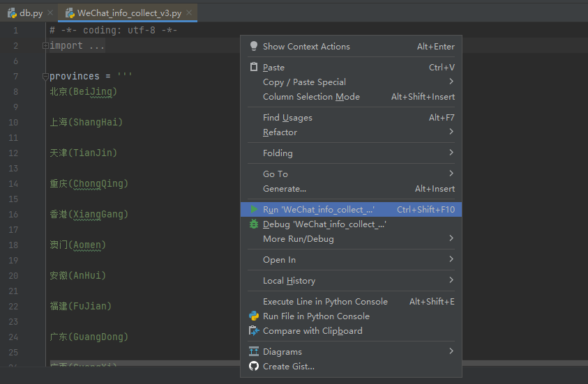Image resolution: width=588 pixels, height=384 pixels.
Task: Expand the folded import block on line 2
Action: click(45, 46)
